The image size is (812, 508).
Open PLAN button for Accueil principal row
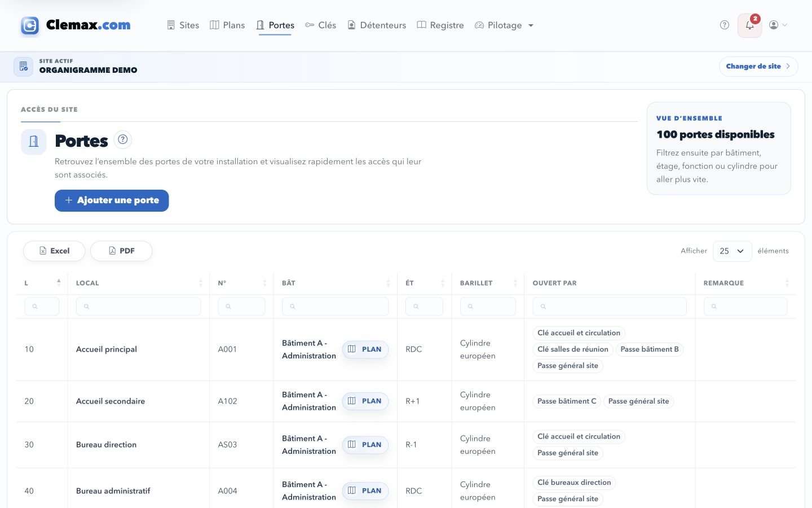(365, 349)
